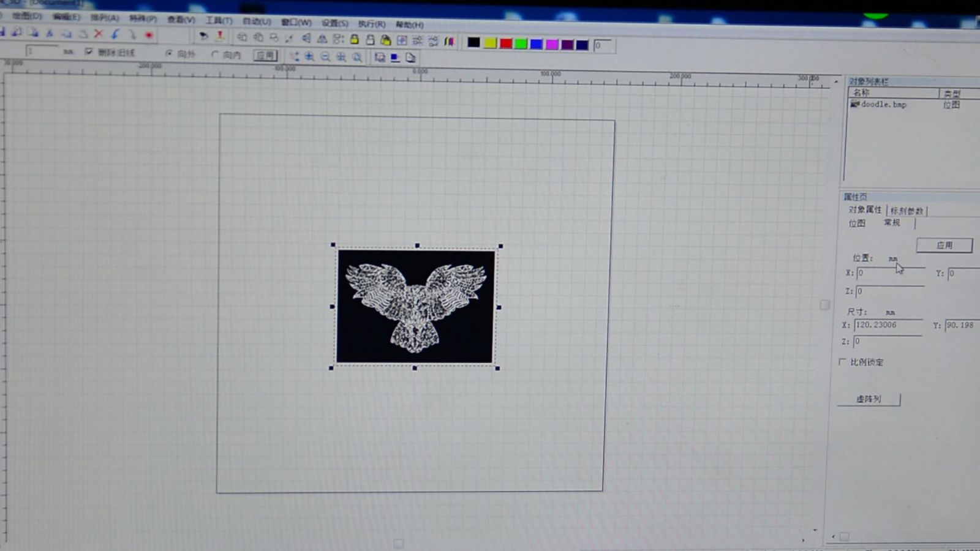Viewport: 980px width, 551px height.
Task: Click the red X delete icon
Action: [99, 34]
